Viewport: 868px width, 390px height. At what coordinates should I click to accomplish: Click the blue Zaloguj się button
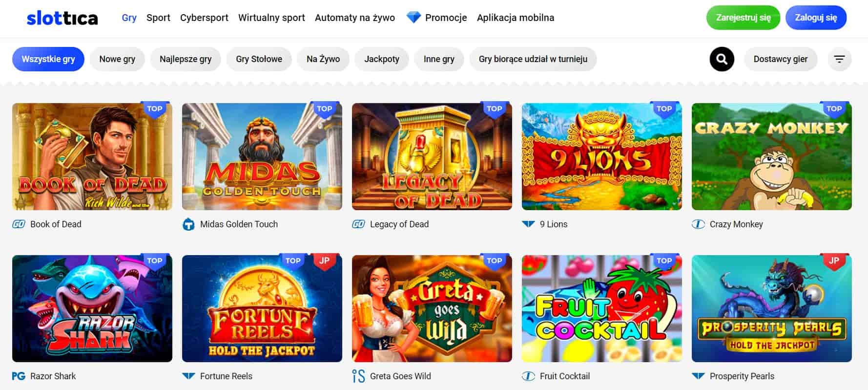pos(816,18)
